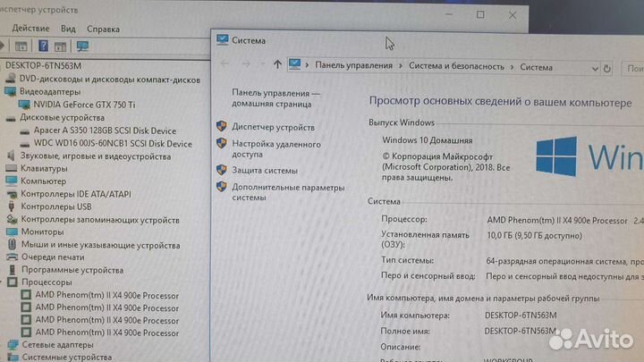Click the mice and pointing devices icon
The width and height of the screenshot is (644, 362).
pos(12,245)
